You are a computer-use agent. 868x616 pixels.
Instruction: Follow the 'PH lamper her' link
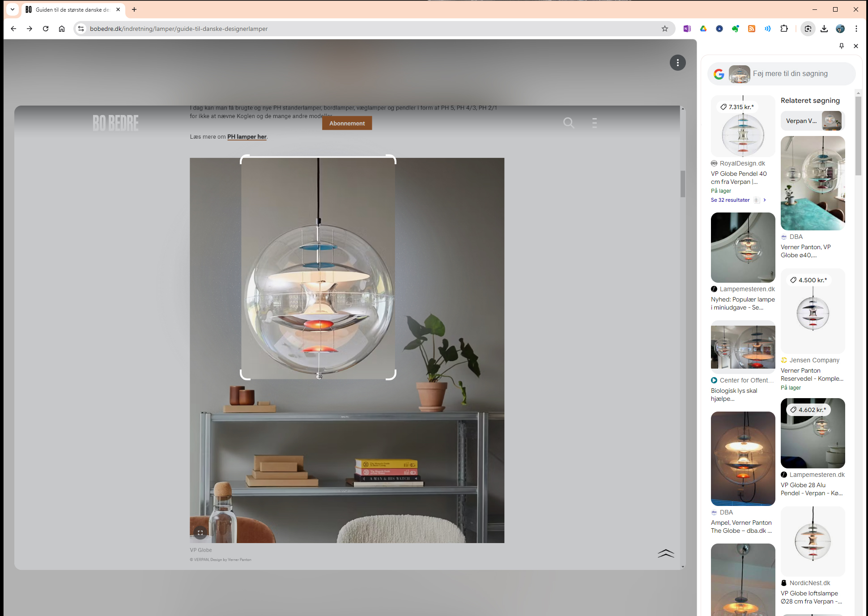(x=247, y=137)
